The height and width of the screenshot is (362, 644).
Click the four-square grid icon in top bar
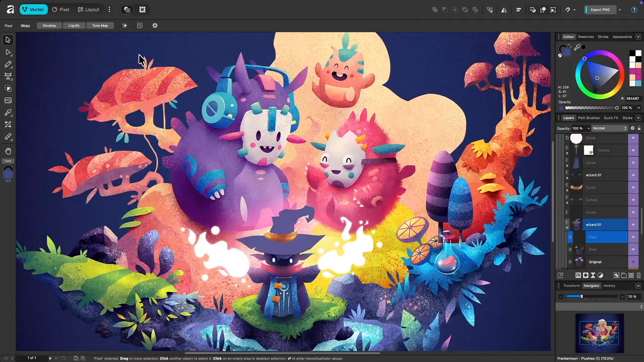point(142,10)
